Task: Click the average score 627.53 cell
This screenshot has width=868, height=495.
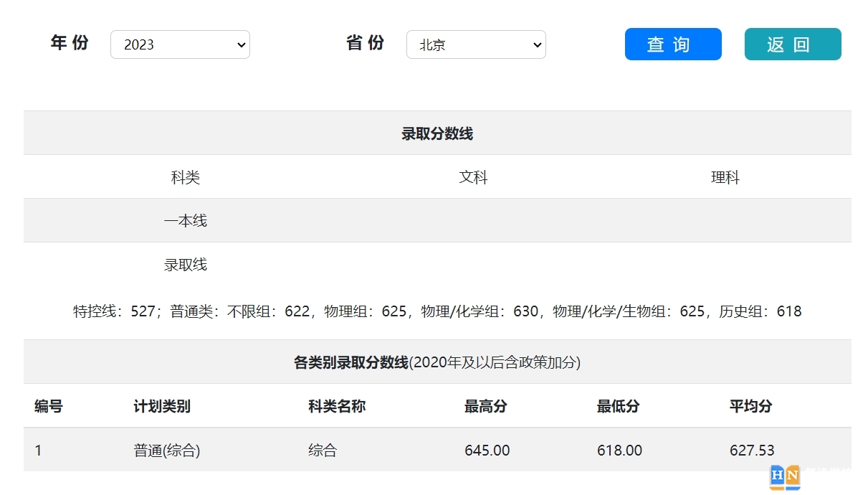Action: point(753,451)
